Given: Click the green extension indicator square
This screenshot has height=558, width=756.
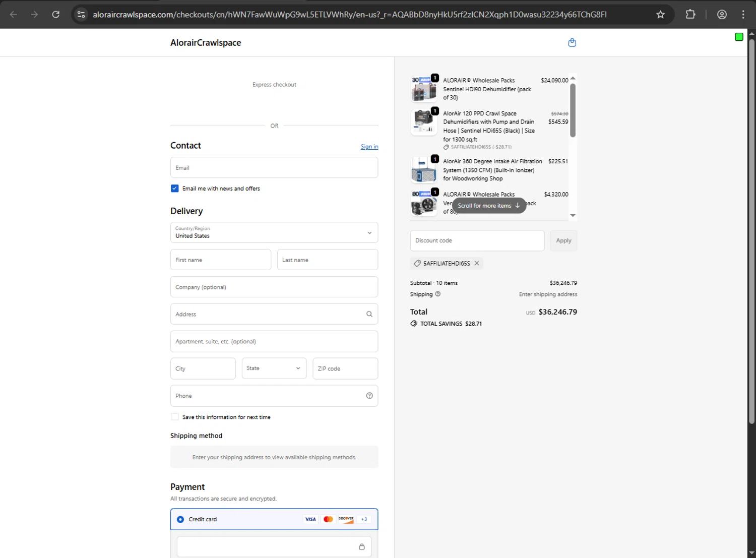Looking at the screenshot, I should [x=739, y=37].
